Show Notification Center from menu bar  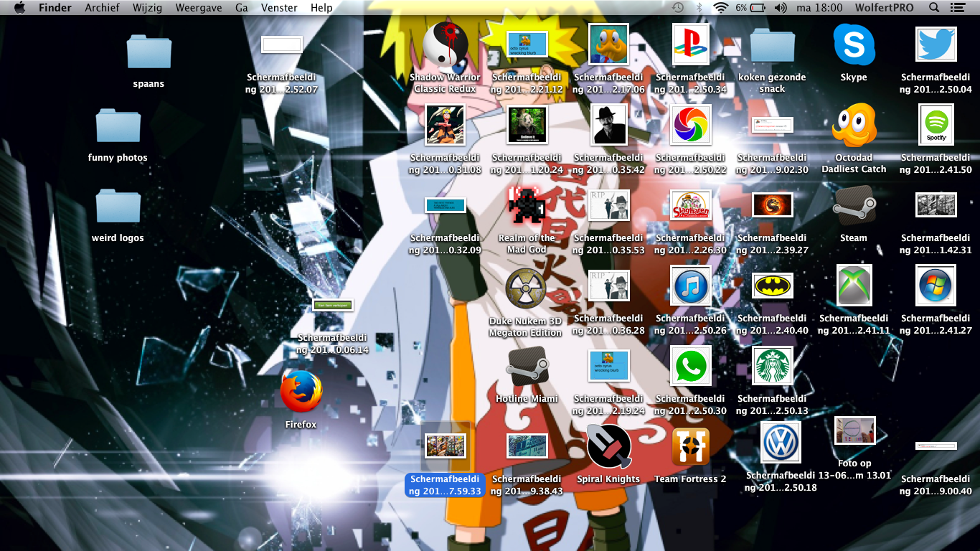point(957,8)
